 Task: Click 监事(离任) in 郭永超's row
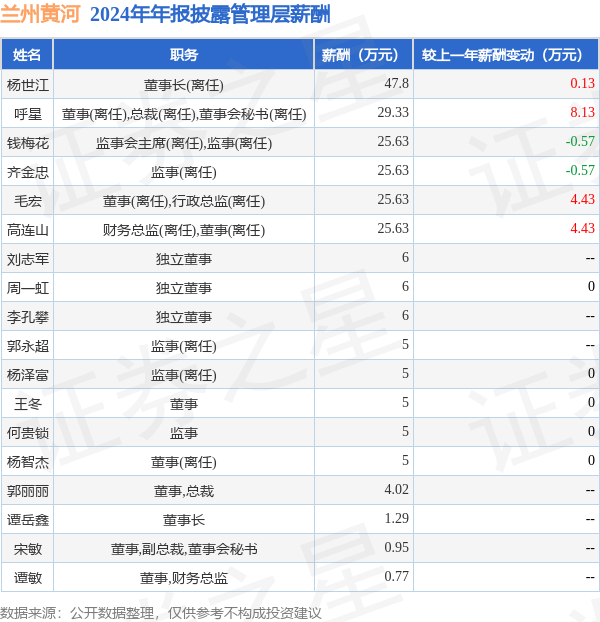[184, 346]
